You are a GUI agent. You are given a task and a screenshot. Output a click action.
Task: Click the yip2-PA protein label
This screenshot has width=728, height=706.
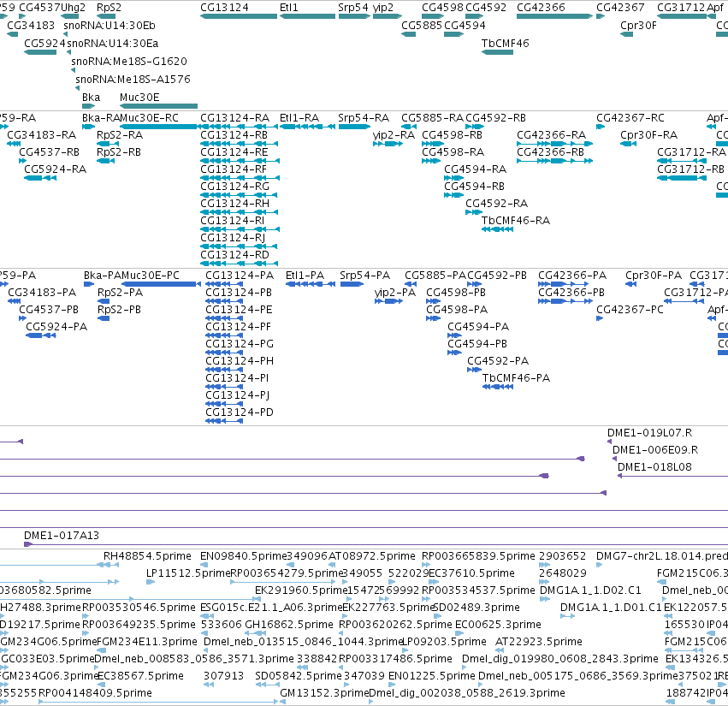click(x=395, y=293)
